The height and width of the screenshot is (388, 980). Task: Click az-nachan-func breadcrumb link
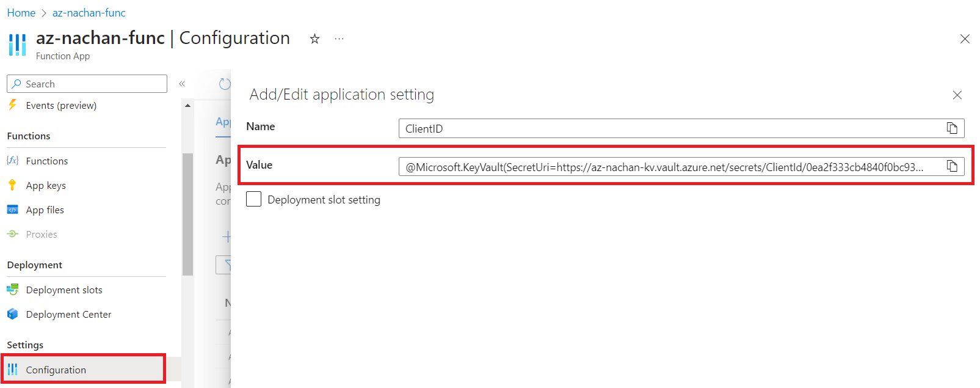(x=89, y=13)
